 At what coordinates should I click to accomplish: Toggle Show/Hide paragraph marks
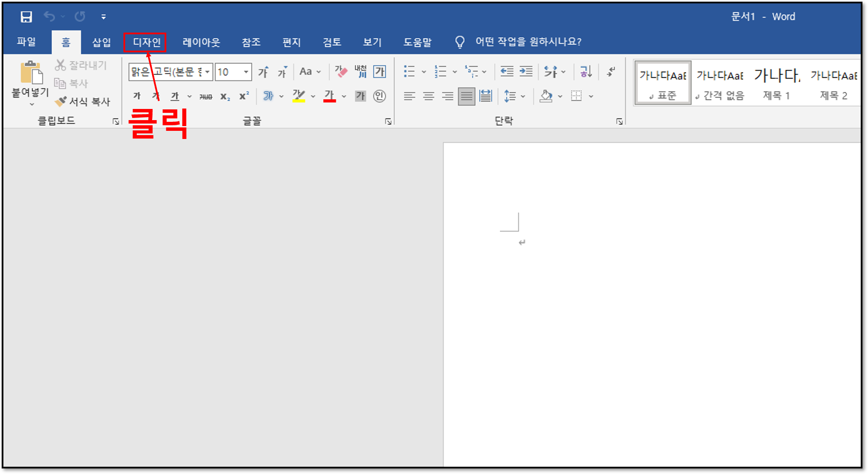[x=611, y=72]
